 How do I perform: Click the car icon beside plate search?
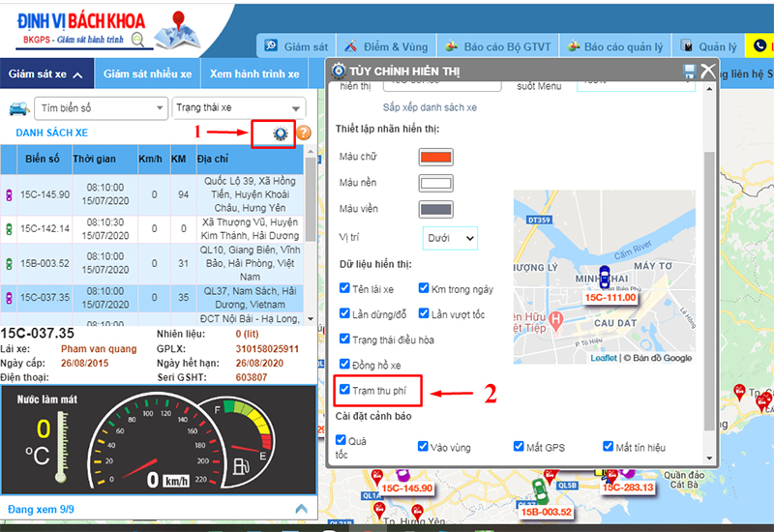pyautogui.click(x=19, y=108)
